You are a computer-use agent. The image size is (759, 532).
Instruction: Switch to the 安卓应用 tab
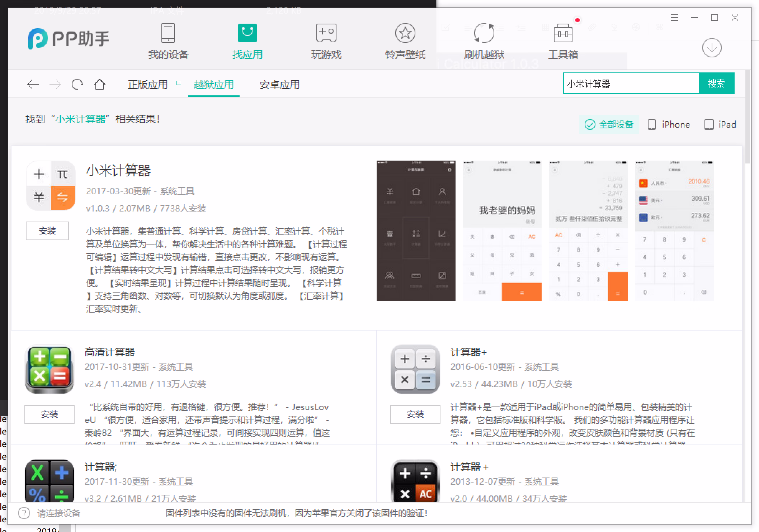(279, 85)
